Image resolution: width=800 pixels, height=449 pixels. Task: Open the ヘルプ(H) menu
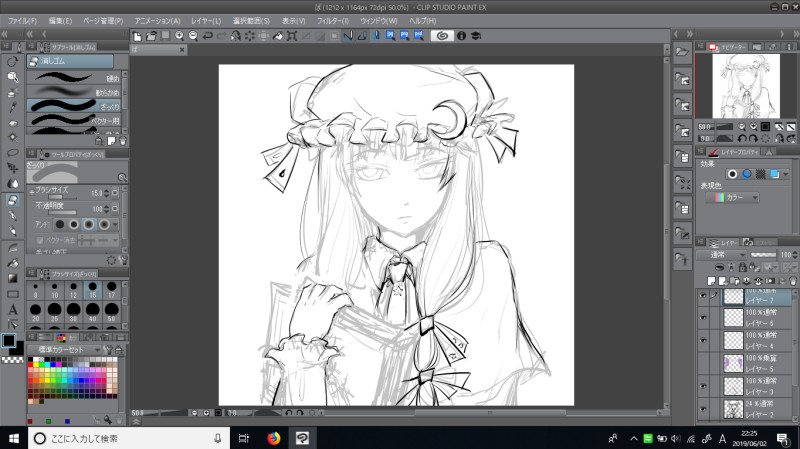(x=422, y=21)
